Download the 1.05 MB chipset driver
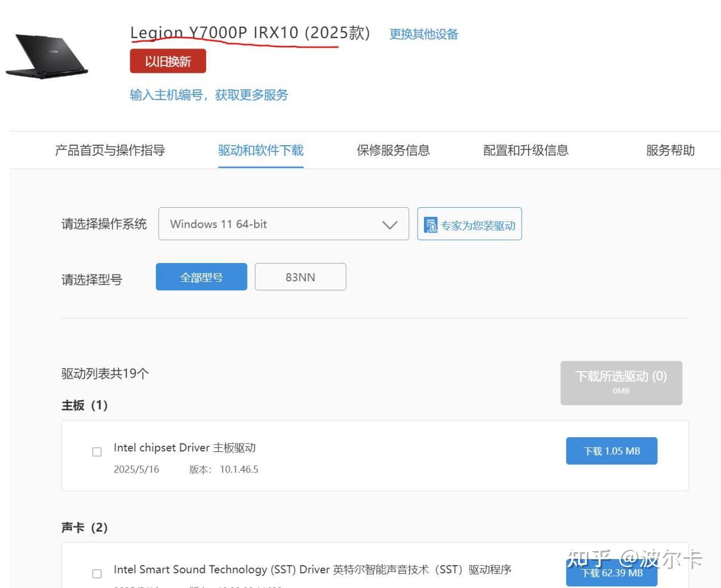 pyautogui.click(x=611, y=450)
